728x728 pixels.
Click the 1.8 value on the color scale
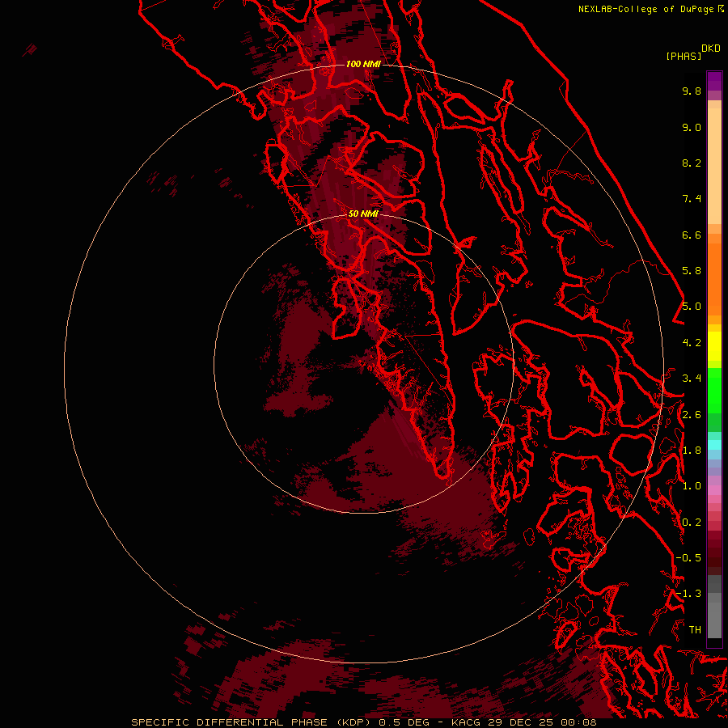(x=692, y=451)
